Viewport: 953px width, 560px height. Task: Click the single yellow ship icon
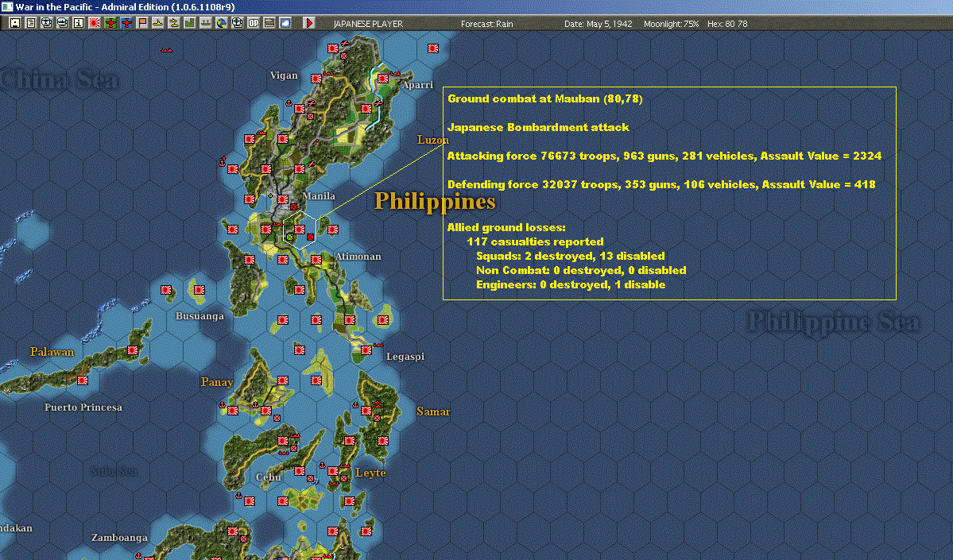point(158,23)
